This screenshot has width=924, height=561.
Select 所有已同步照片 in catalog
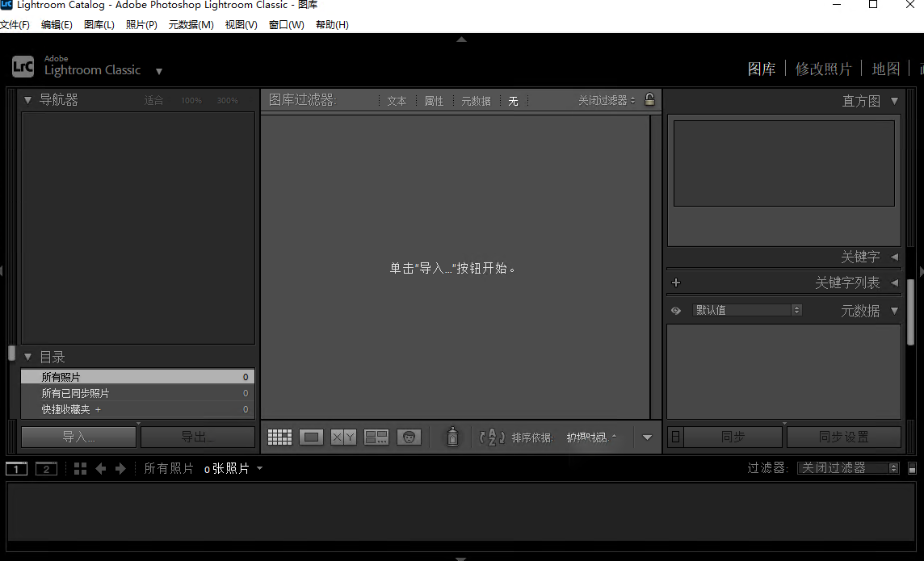(x=137, y=393)
